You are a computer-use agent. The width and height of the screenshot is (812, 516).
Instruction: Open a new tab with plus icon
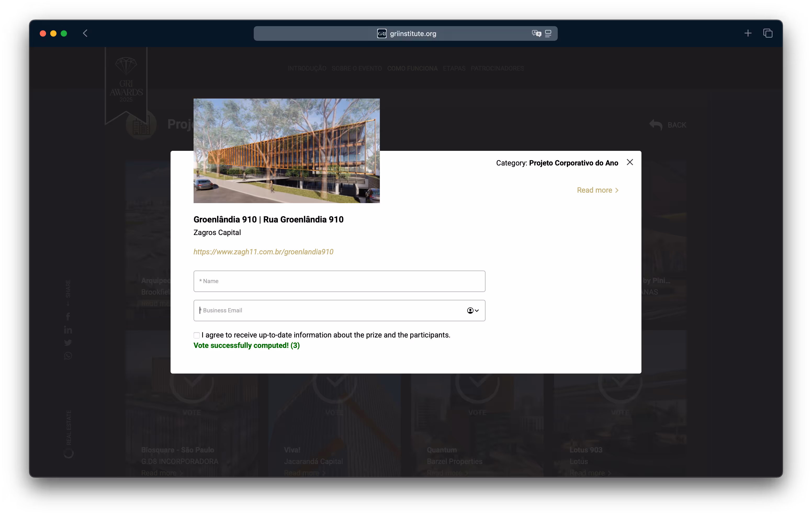pyautogui.click(x=748, y=33)
